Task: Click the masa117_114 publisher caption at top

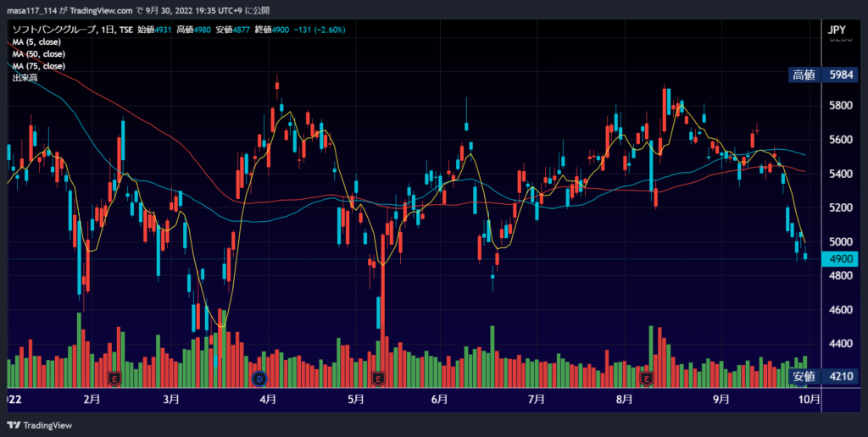Action: [x=138, y=10]
